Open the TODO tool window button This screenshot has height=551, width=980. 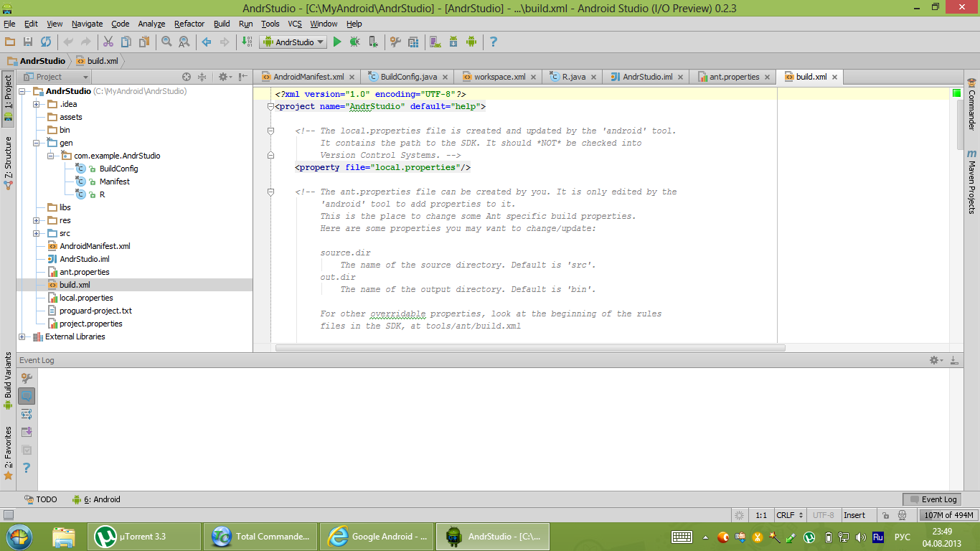(x=41, y=499)
